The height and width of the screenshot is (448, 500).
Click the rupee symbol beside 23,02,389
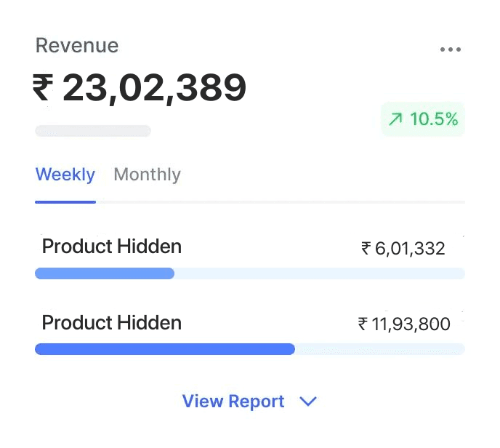coord(43,89)
